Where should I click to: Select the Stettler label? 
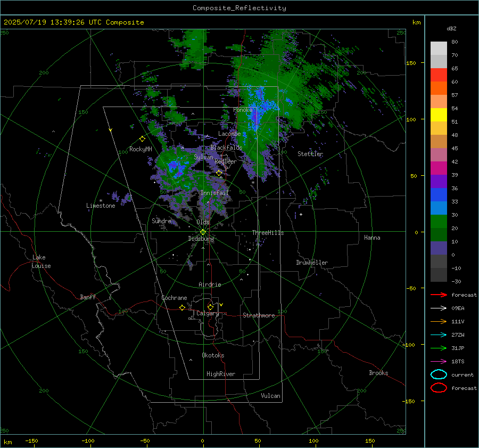tap(310, 154)
